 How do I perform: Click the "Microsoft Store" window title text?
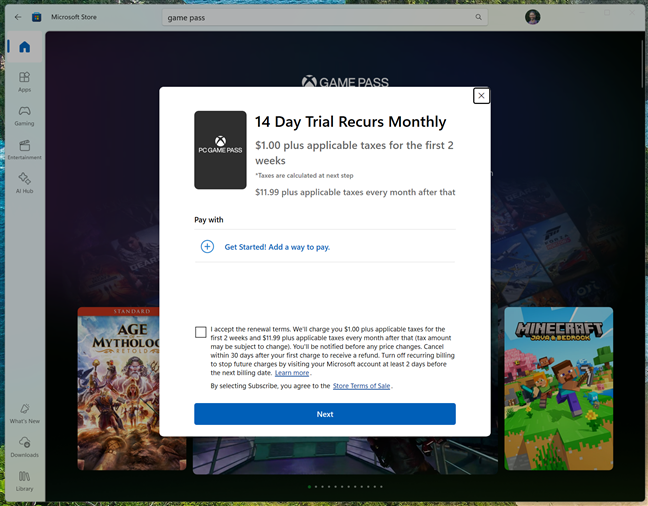[74, 17]
